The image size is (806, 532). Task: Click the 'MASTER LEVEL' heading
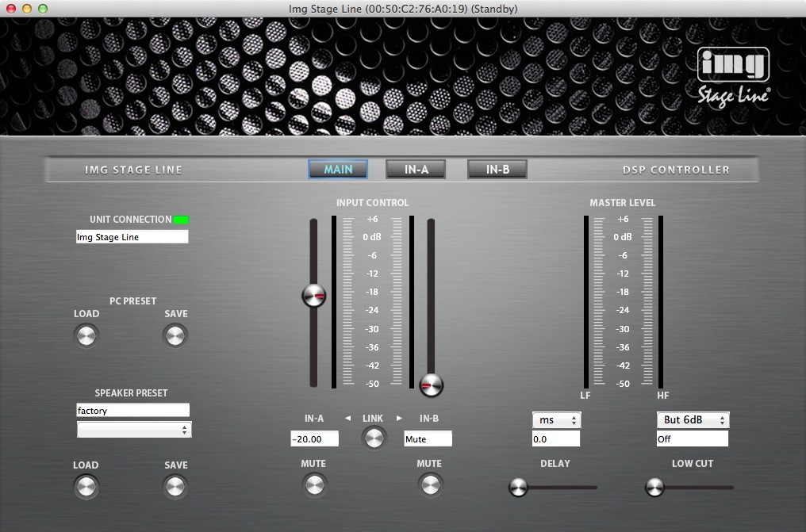pyautogui.click(x=623, y=203)
